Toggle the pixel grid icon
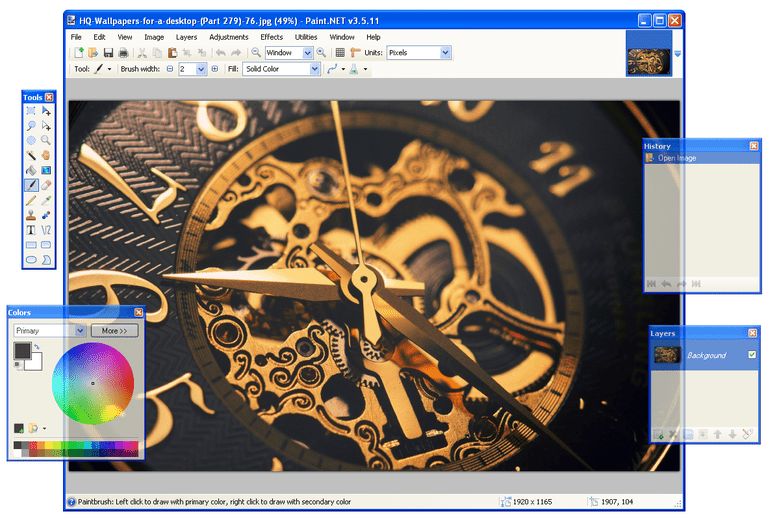 [340, 52]
